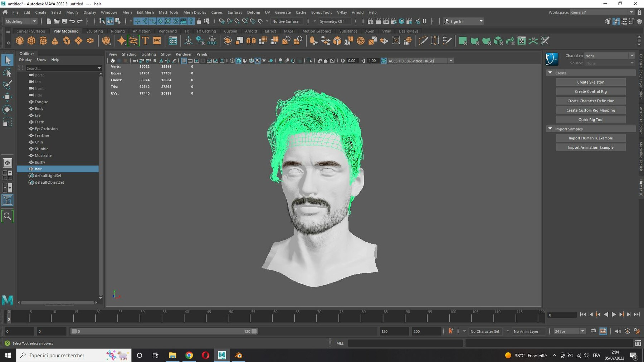The height and width of the screenshot is (362, 644).
Task: Toggle the playback loop button
Action: [x=593, y=331]
